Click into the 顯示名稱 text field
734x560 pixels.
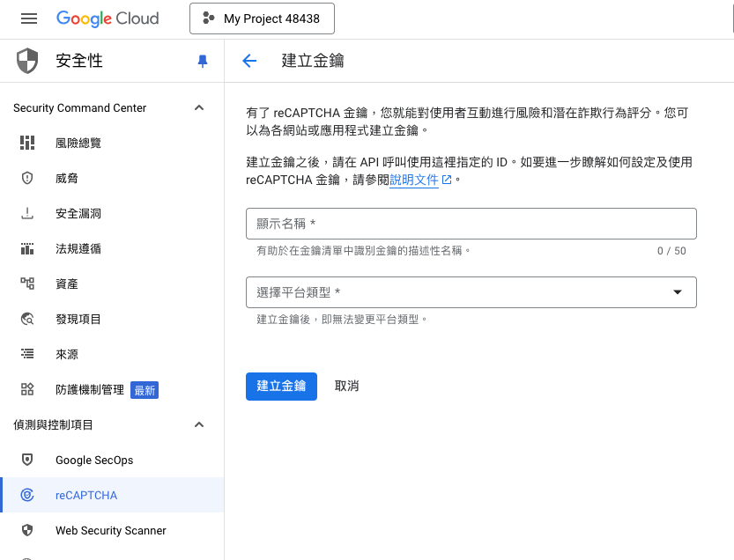click(x=471, y=224)
